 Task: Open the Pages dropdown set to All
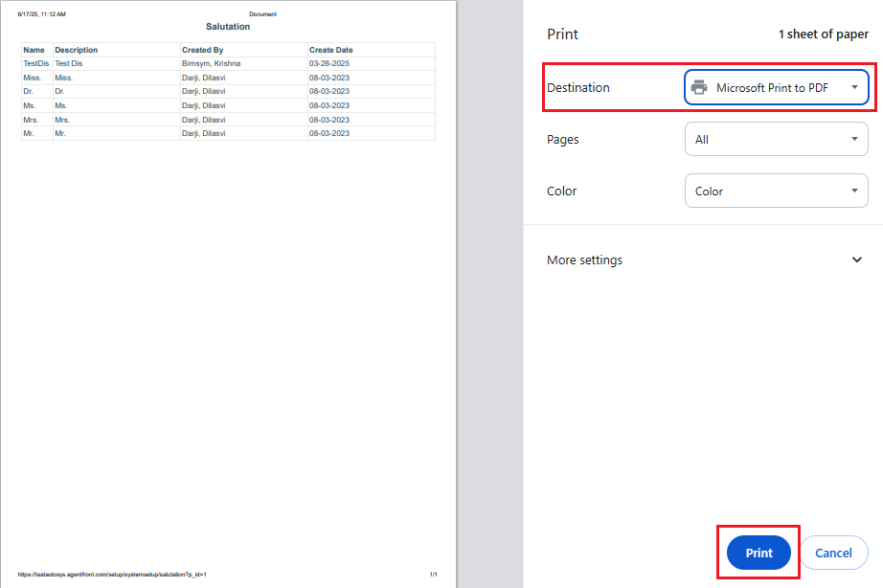tap(776, 140)
